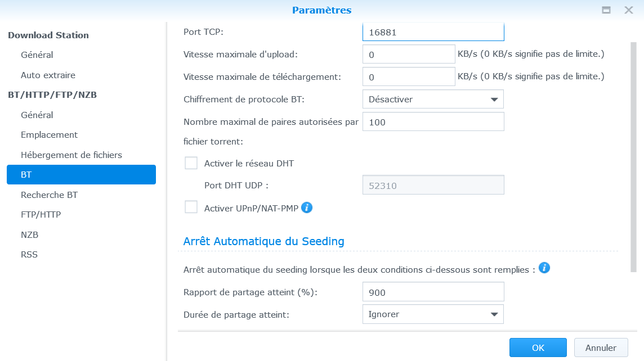Click the Port TCP input field
Screen dimensions: 644x361
point(433,32)
